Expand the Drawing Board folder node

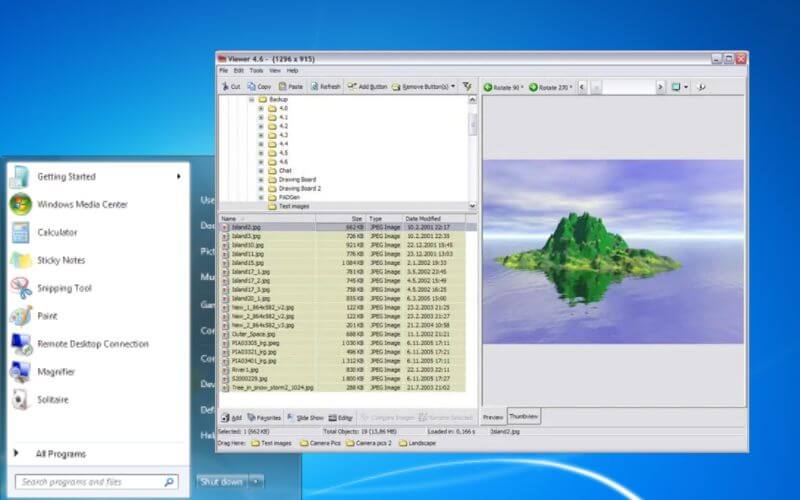coord(261,179)
